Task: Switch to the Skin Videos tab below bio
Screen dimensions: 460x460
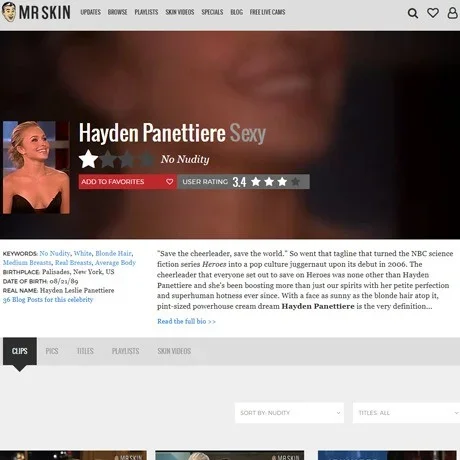Action: point(174,351)
